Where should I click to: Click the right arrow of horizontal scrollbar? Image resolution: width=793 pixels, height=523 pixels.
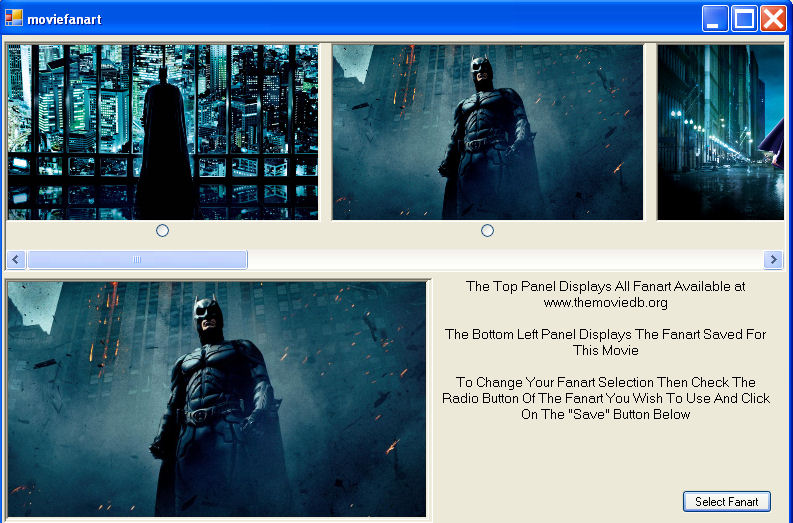773,259
